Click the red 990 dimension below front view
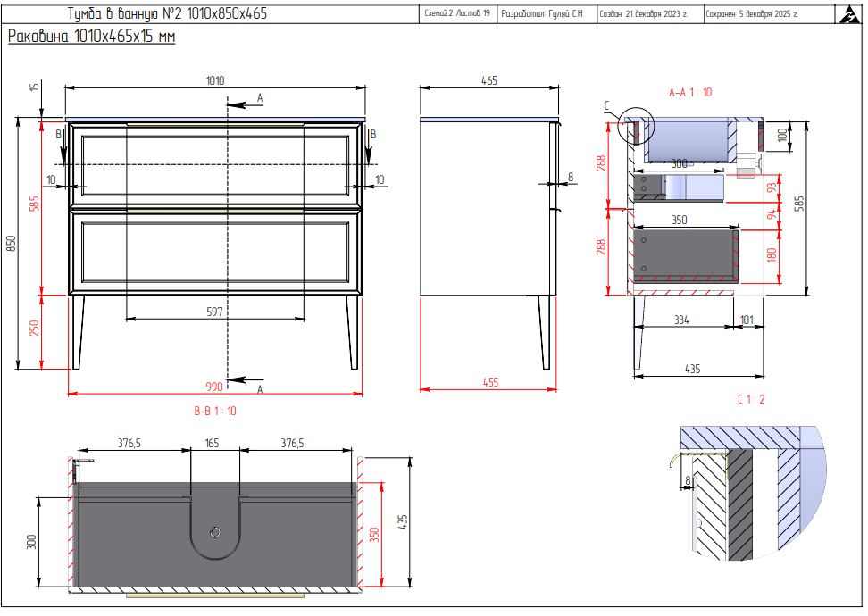Screen dimensions: 868x616 tap(214, 387)
